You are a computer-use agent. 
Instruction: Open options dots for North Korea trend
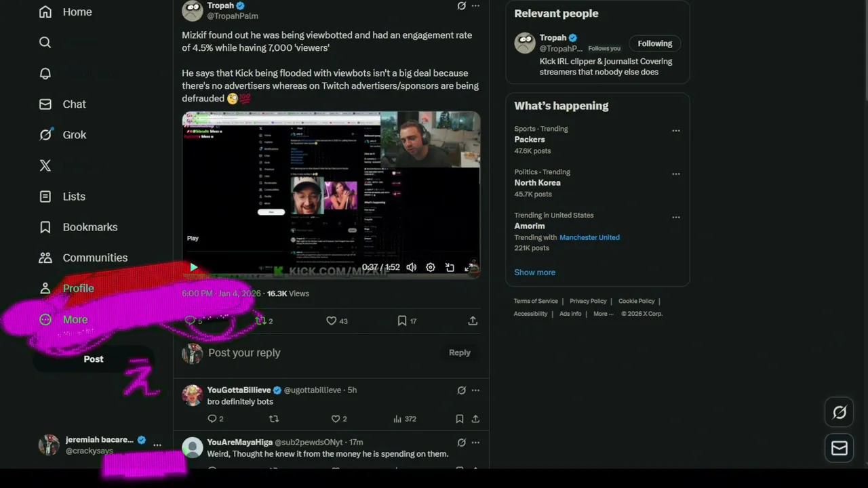click(x=676, y=174)
